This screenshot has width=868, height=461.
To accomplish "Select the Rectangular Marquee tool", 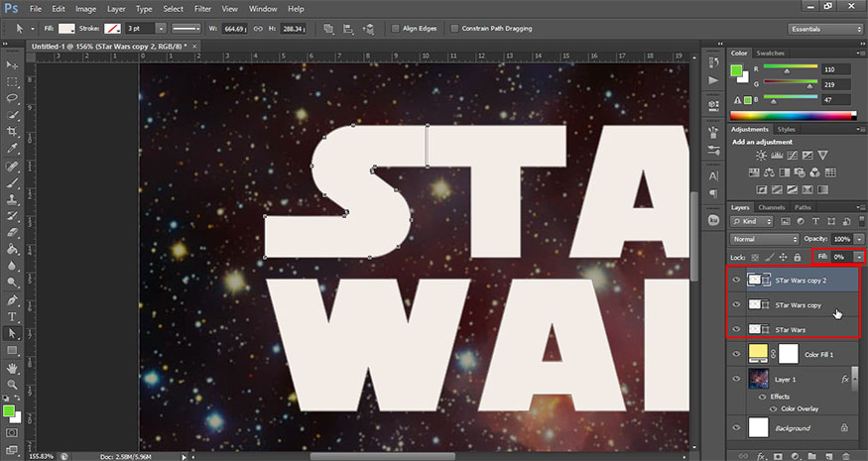I will (x=12, y=82).
